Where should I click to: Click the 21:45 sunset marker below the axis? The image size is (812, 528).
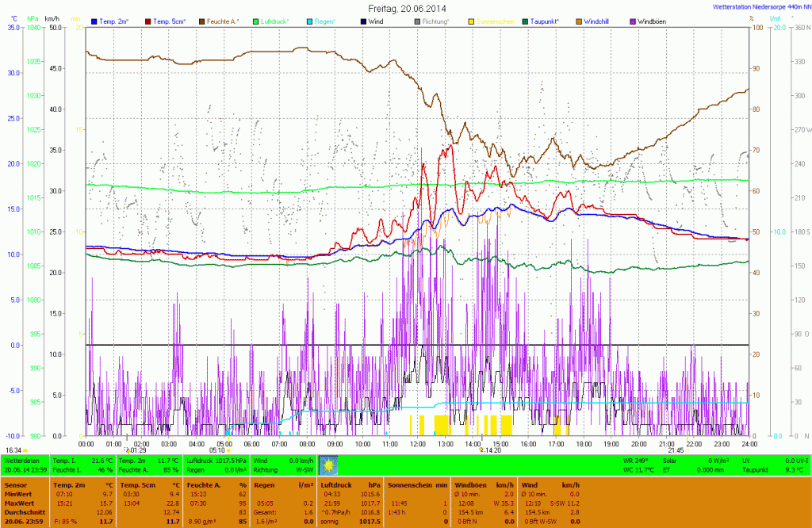[x=675, y=450]
